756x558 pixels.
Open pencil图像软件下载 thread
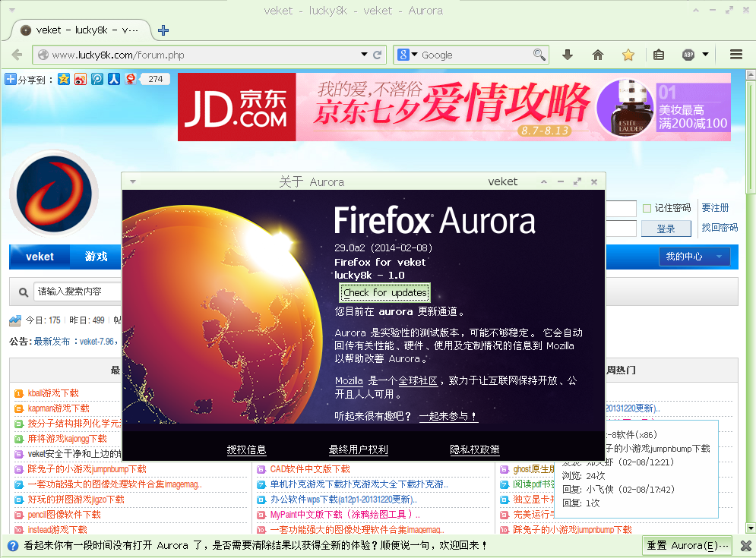[64, 515]
